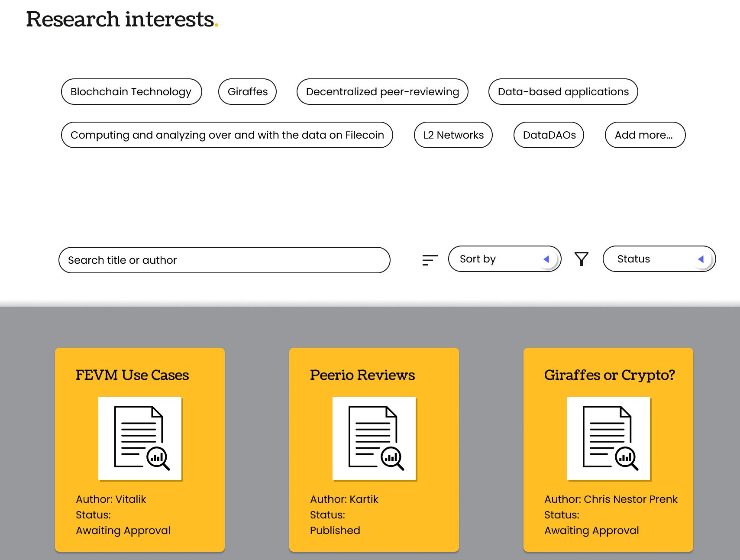Select the L2 Networks tag
Viewport: 740px width, 560px height.
point(453,135)
